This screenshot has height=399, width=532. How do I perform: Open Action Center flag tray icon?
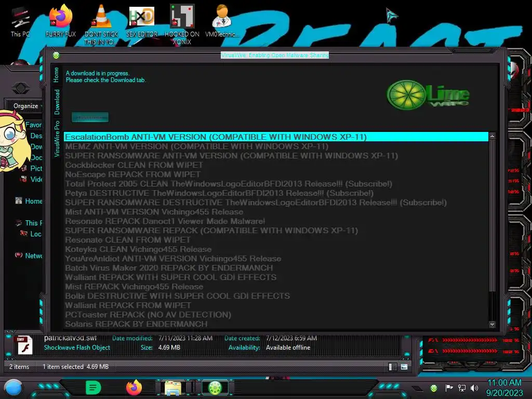point(449,388)
